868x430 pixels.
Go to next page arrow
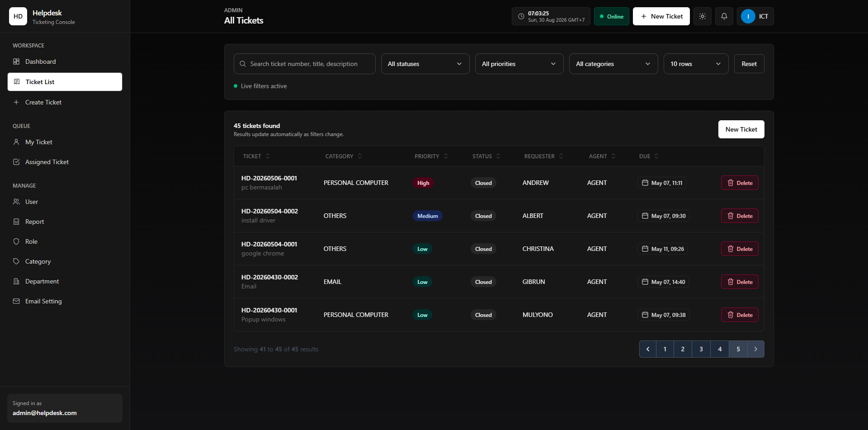point(756,349)
